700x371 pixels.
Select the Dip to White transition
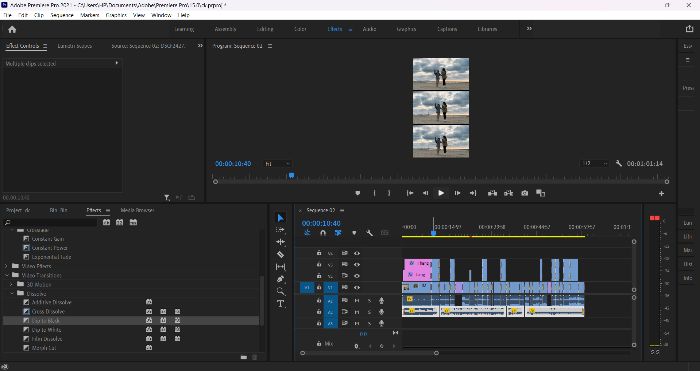46,329
